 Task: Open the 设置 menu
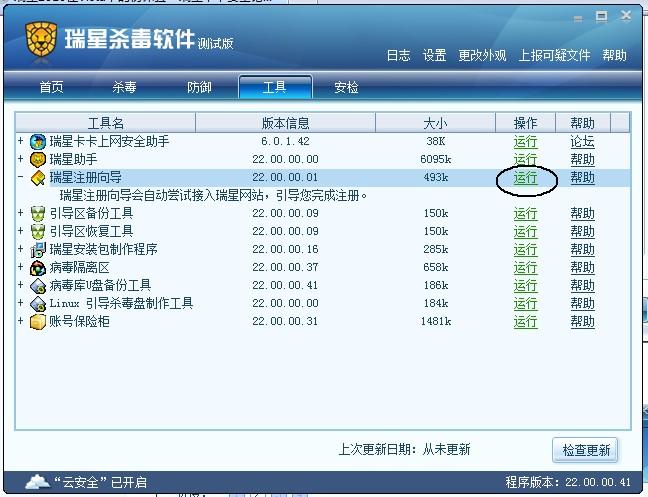point(434,55)
